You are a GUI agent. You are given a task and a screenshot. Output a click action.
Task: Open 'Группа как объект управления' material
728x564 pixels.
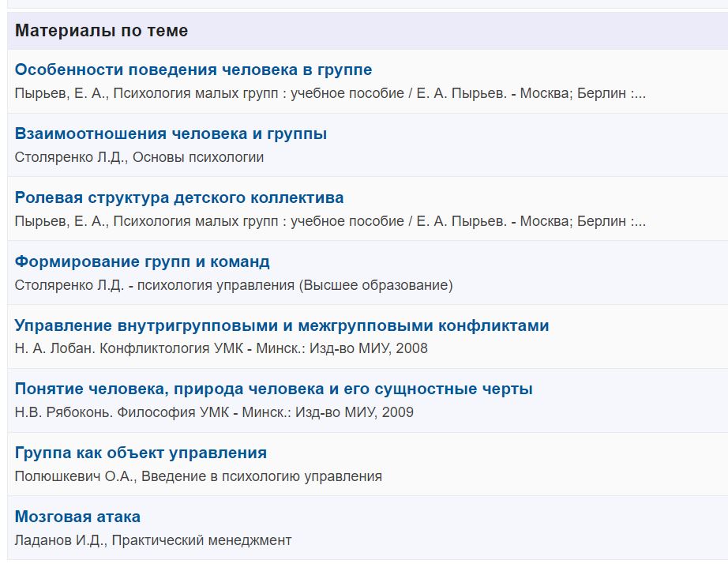[141, 453]
